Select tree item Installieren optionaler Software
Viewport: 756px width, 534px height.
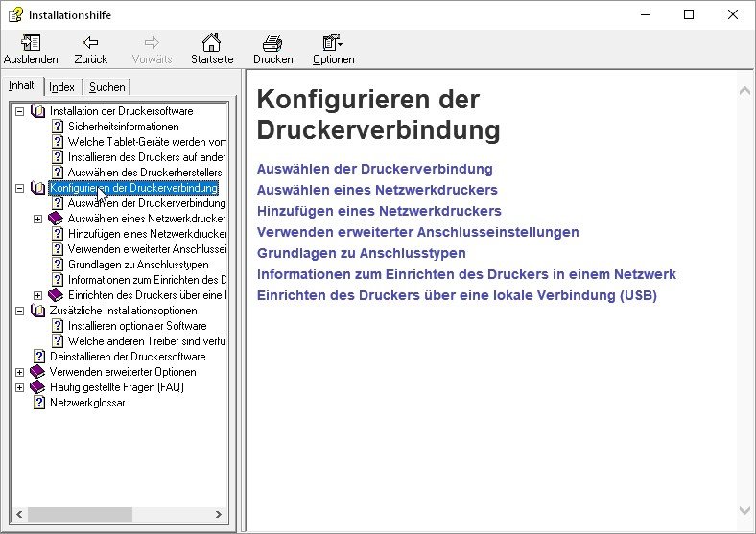[x=137, y=326]
